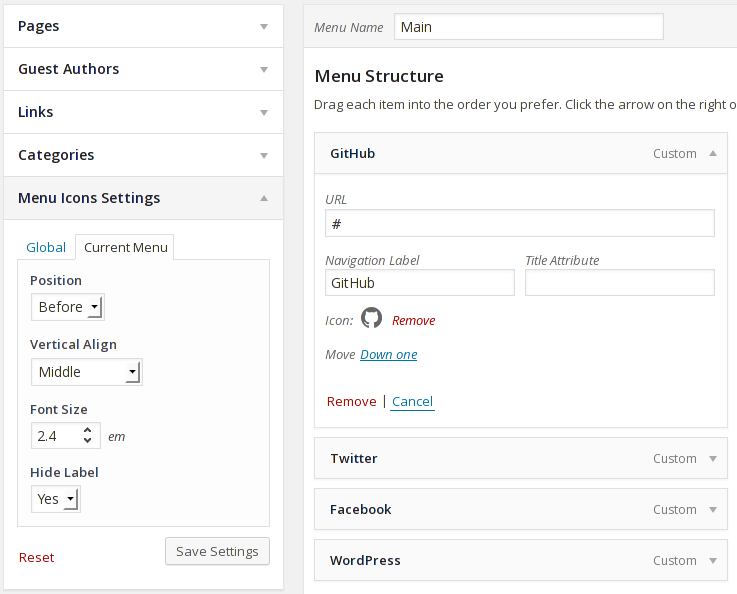737x594 pixels.
Task: Expand the Facebook menu item
Action: click(713, 509)
